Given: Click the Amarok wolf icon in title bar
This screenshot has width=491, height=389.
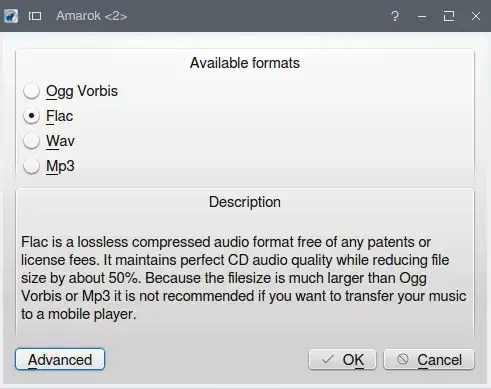Looking at the screenshot, I should [11, 16].
